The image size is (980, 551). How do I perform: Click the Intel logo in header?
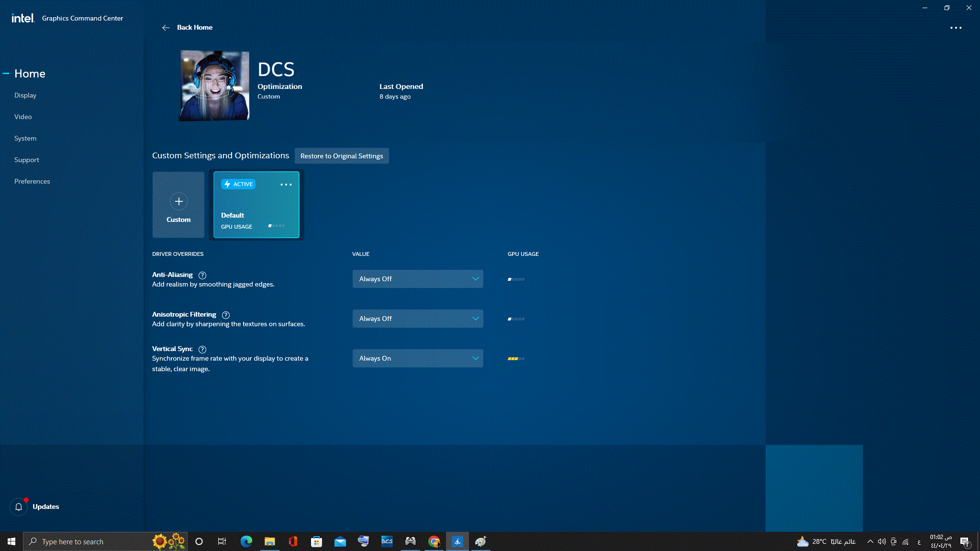pos(23,18)
